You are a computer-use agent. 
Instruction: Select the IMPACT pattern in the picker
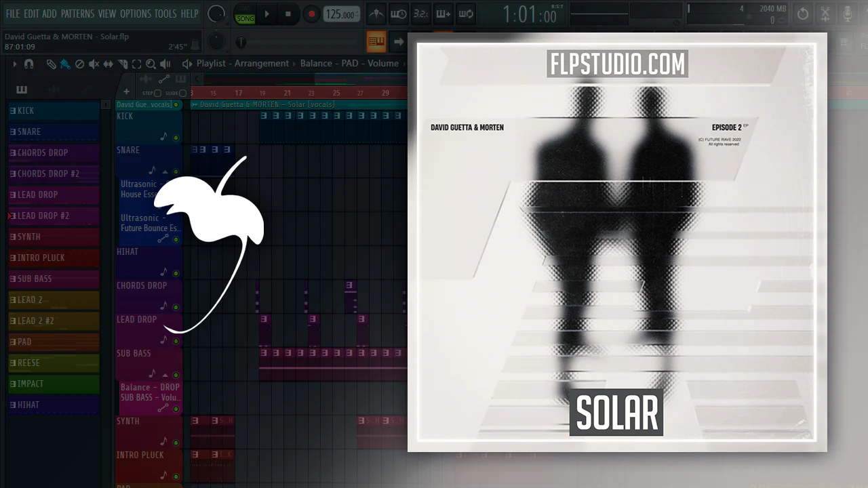coord(54,384)
